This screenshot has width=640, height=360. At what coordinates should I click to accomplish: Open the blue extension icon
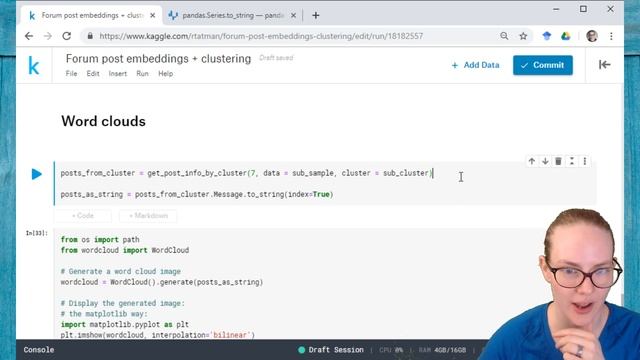[547, 36]
